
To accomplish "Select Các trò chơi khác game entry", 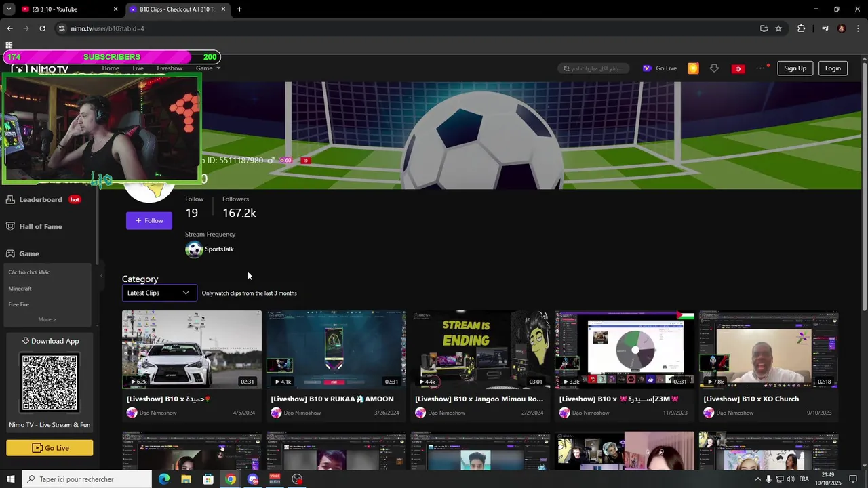I will (29, 272).
